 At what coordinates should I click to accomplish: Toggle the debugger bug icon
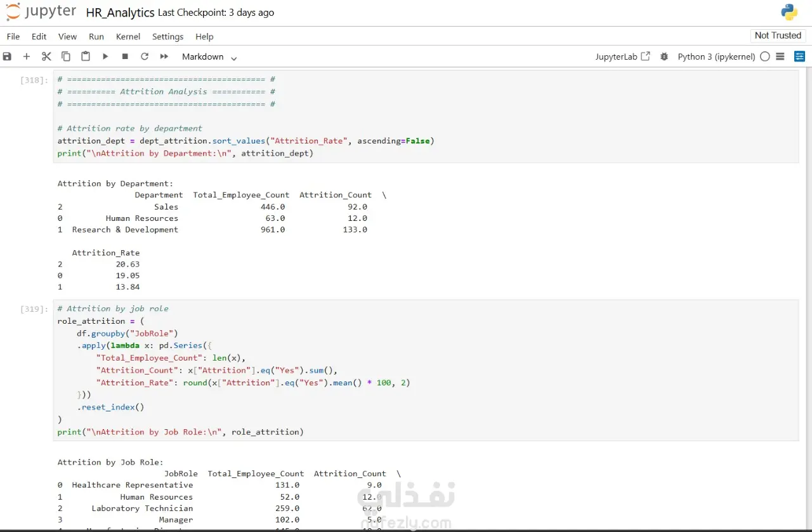664,57
